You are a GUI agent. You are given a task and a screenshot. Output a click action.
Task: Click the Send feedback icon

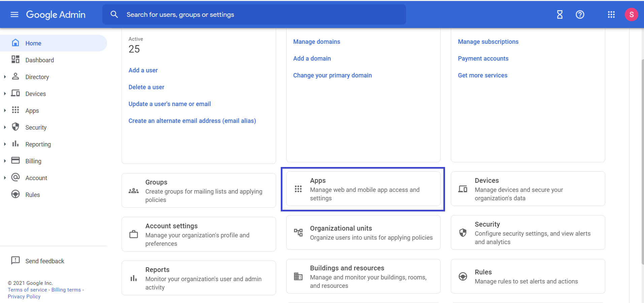15,260
